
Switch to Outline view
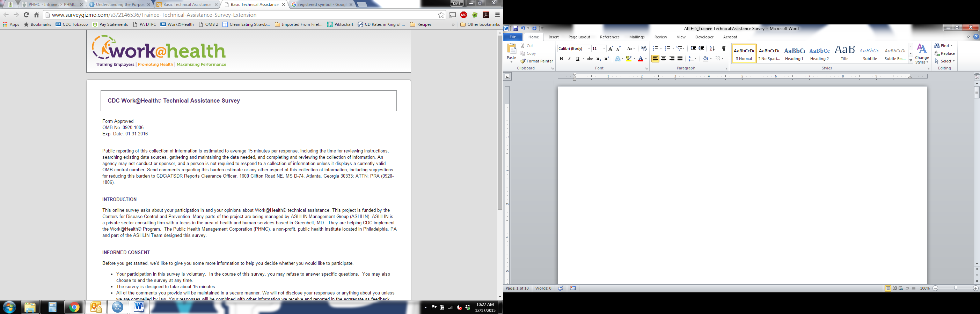coord(907,288)
